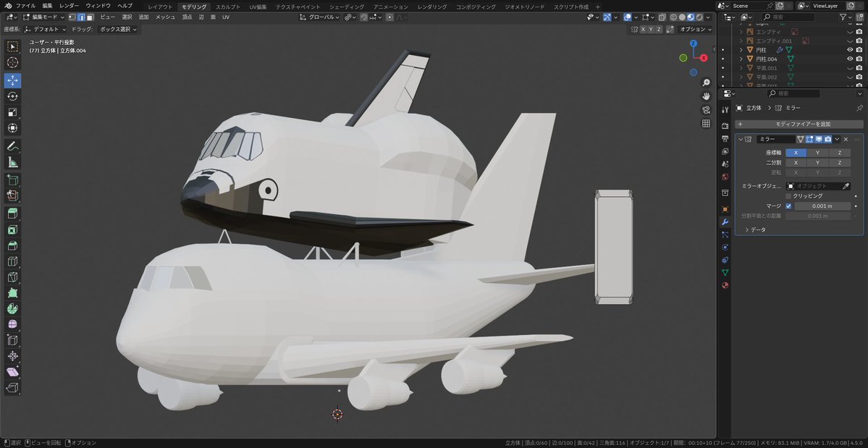Uncheck the Merge checkbox in Mirror modifier
This screenshot has height=448, width=868.
(x=788, y=206)
